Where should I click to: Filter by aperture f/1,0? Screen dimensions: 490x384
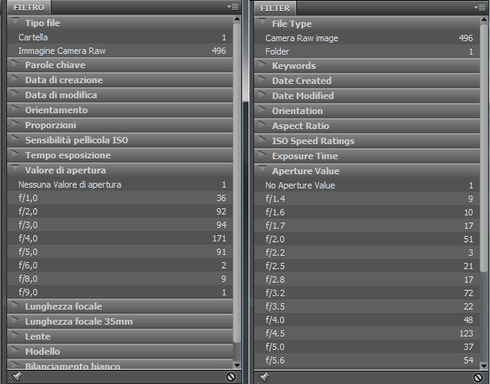click(x=120, y=198)
